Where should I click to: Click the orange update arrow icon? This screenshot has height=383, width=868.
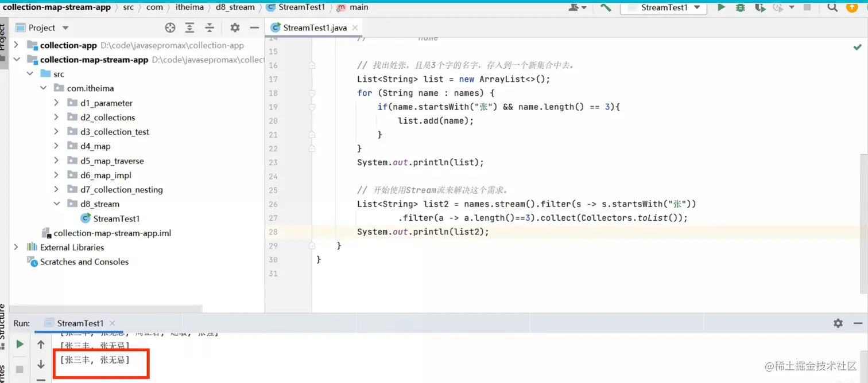[851, 7]
